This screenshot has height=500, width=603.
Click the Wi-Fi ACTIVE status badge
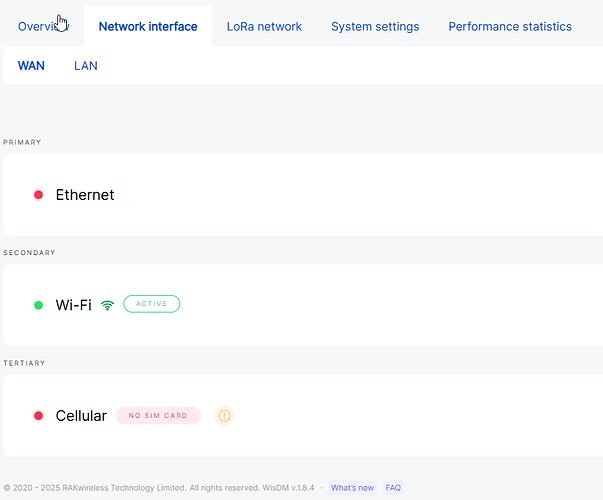click(151, 304)
